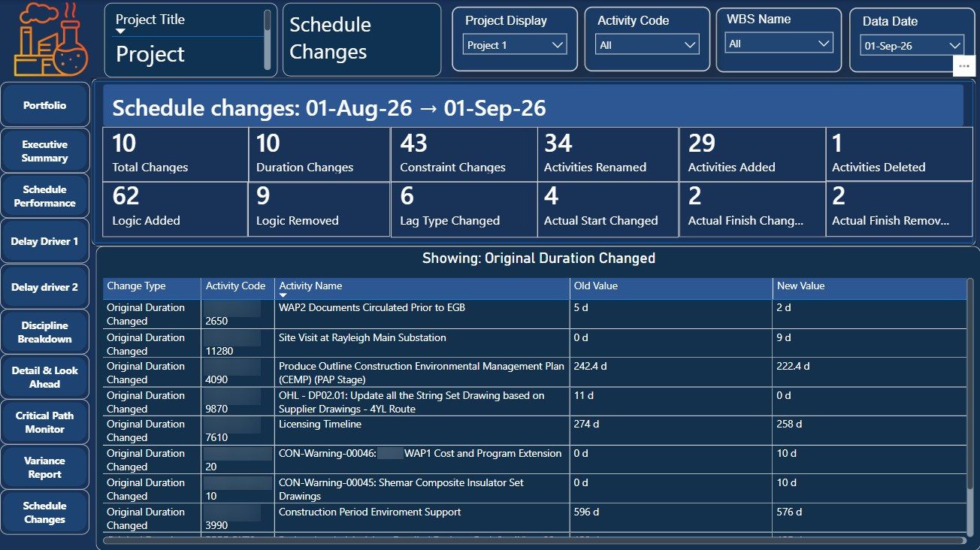Select the Lag Type Changed card
The width and height of the screenshot is (980, 550).
(464, 209)
